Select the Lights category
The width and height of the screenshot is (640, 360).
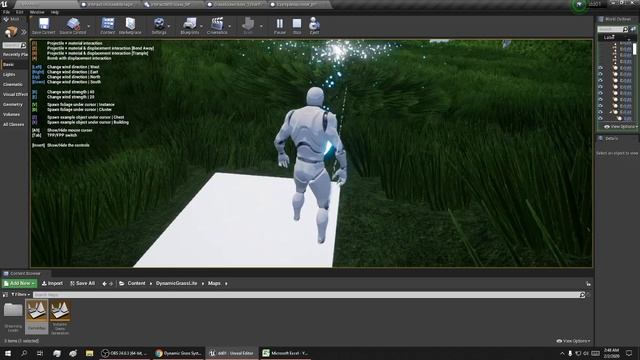pos(15,74)
